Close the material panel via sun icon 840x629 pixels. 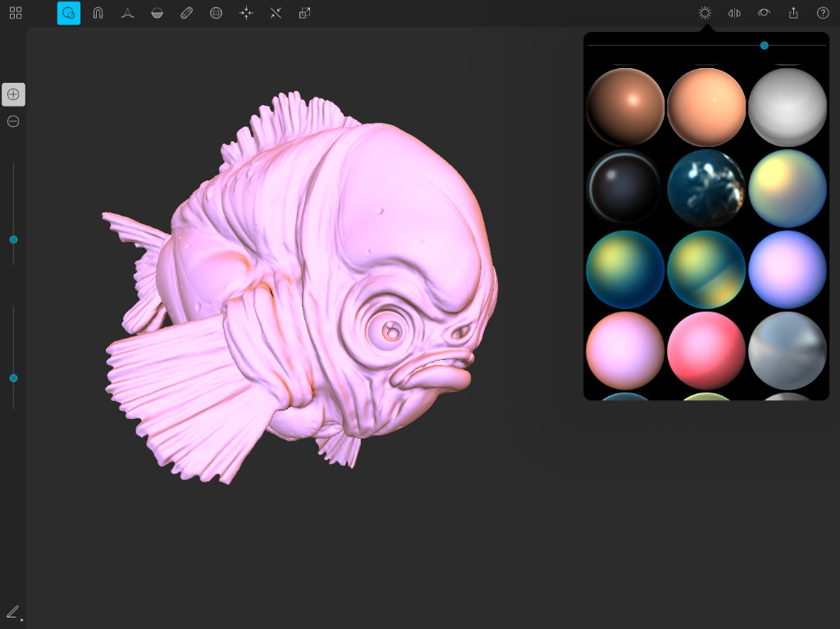click(x=705, y=13)
